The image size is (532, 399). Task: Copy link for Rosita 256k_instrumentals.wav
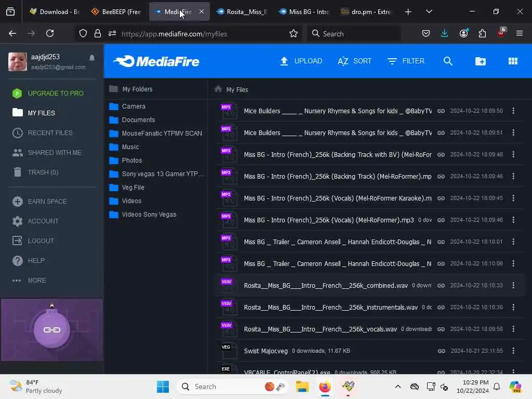point(441,308)
